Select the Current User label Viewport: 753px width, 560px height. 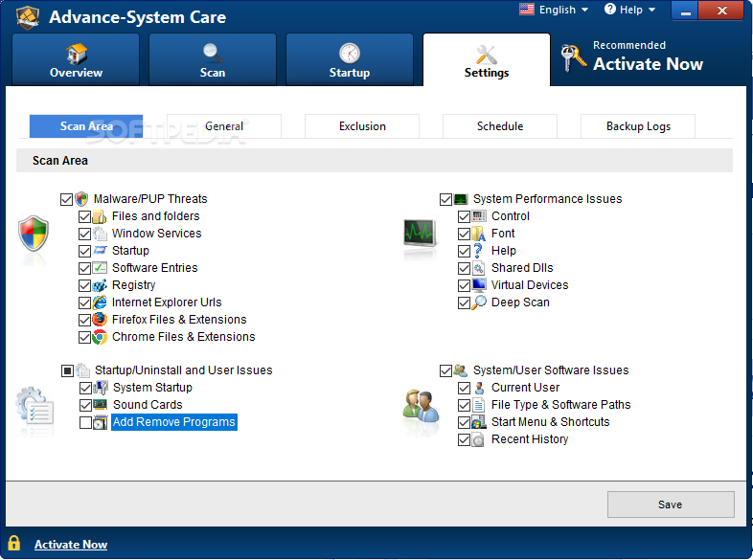point(525,388)
